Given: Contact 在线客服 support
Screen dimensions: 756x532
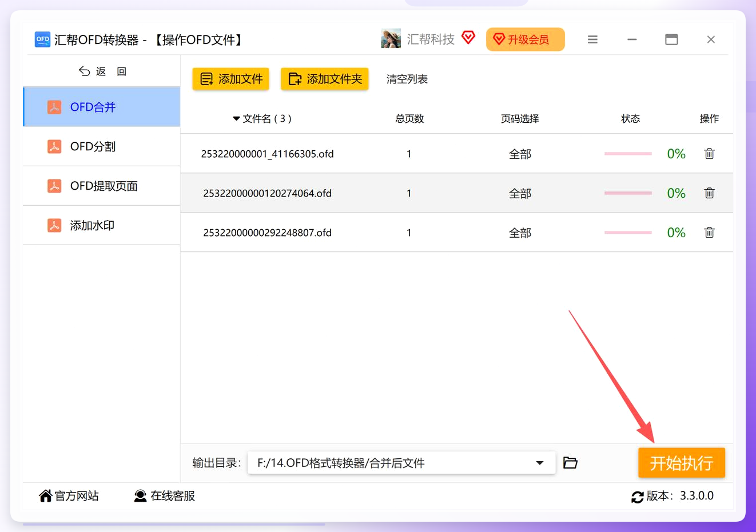Looking at the screenshot, I should click(165, 496).
